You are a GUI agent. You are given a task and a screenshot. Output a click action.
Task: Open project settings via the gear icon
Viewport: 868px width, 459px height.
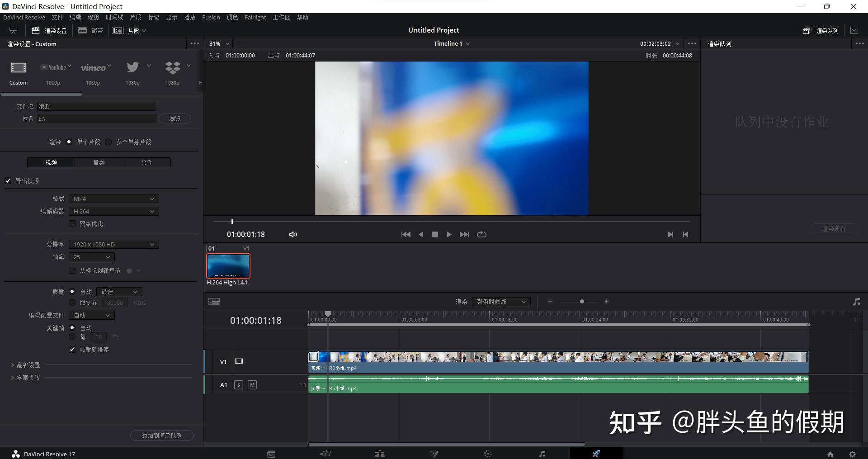coord(852,454)
